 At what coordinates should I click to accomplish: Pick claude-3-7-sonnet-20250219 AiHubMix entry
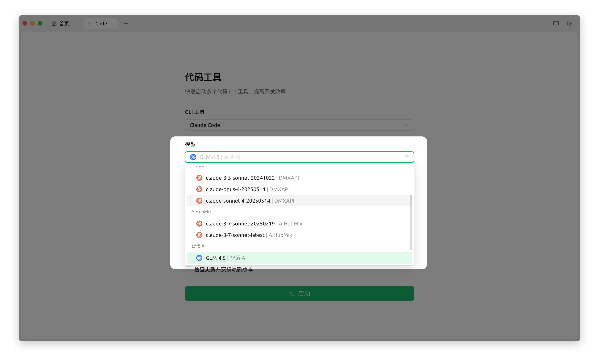[254, 224]
